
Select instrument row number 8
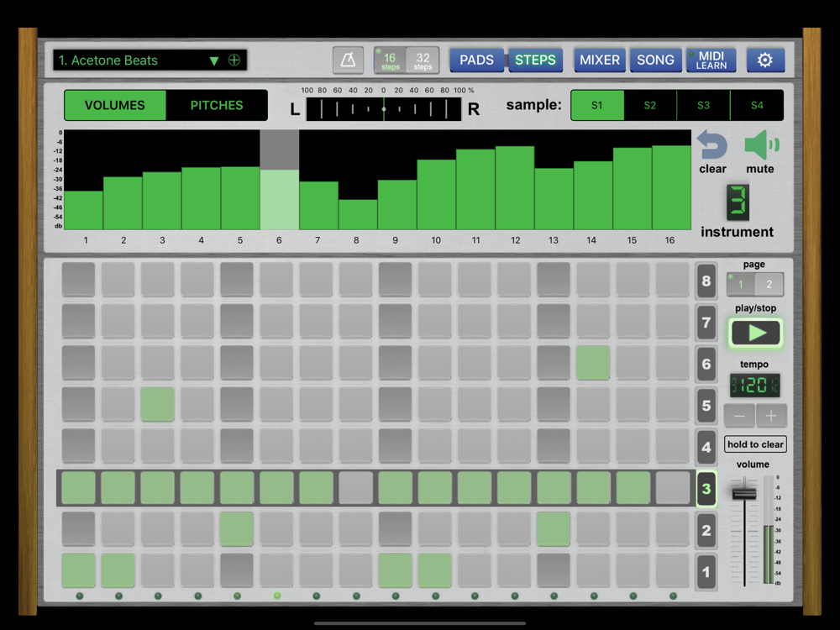point(706,281)
